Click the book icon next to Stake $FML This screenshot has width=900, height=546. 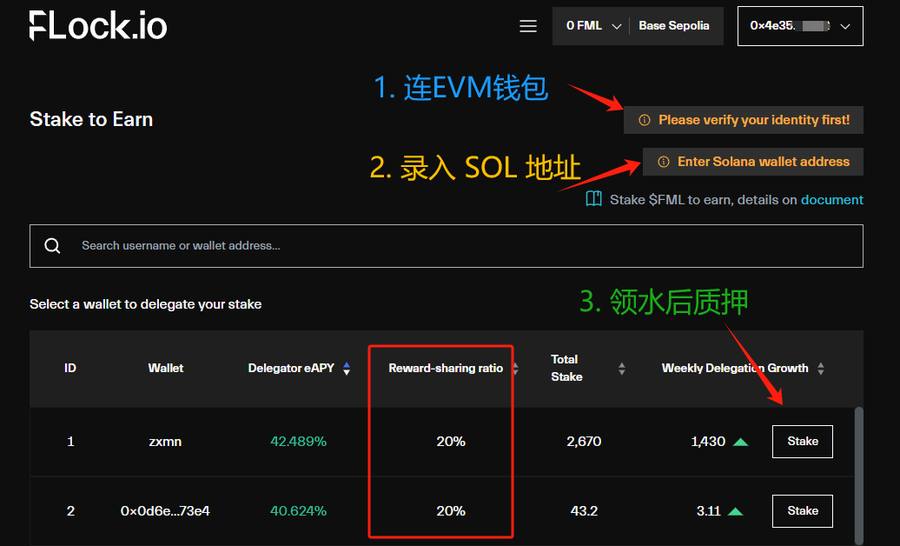[x=593, y=199]
